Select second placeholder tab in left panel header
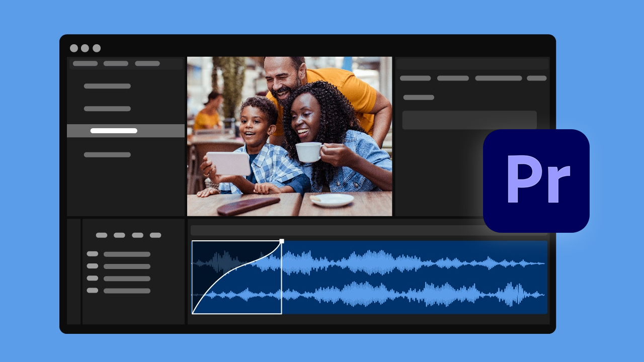 click(x=116, y=64)
